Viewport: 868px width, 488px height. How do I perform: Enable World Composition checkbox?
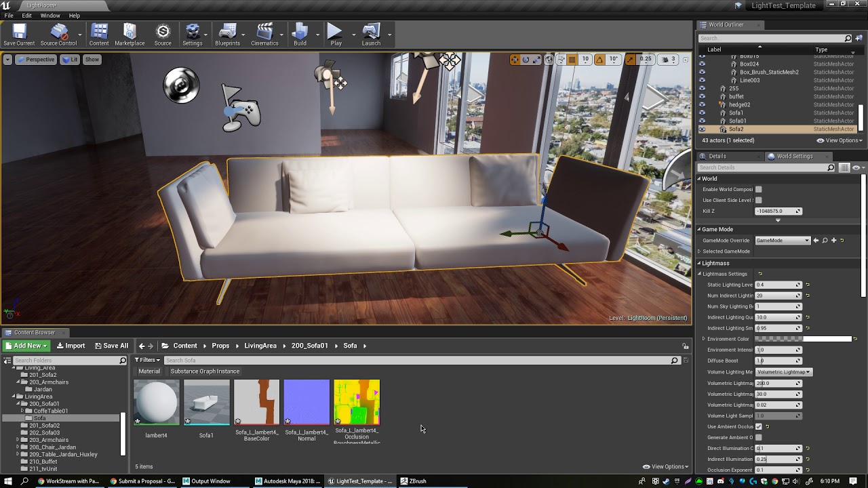tap(758, 189)
